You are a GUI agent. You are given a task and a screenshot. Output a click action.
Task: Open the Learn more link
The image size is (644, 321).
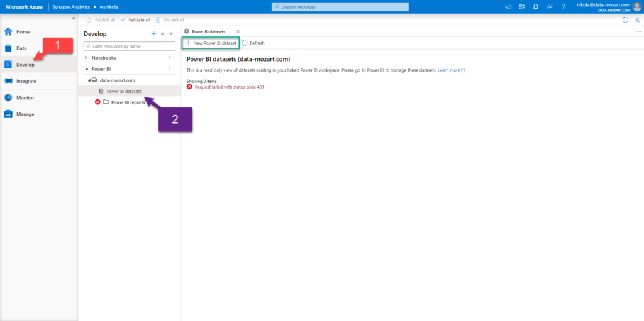coord(451,70)
